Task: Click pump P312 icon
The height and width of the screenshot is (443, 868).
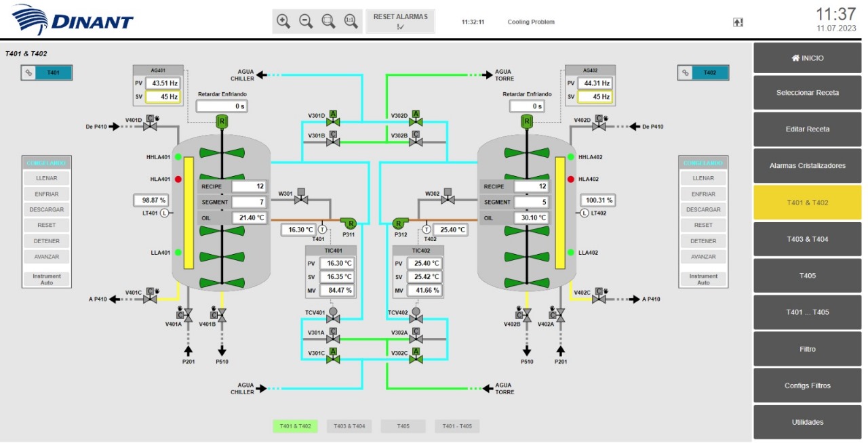Action: point(399,223)
